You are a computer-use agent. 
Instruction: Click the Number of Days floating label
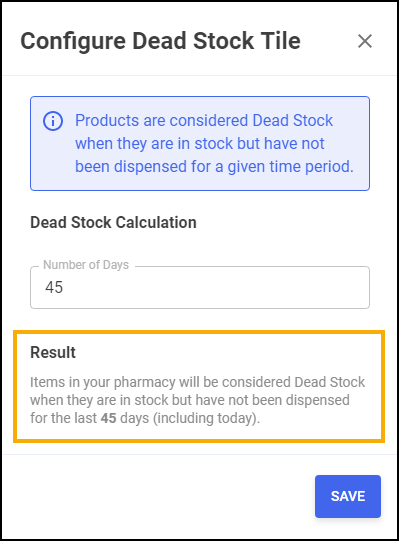(86, 265)
